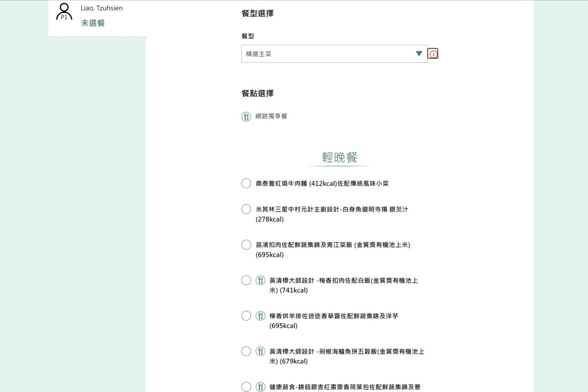This screenshot has height=392, width=588.
Task: Click the P1 passenger avatar icon
Action: [64, 12]
